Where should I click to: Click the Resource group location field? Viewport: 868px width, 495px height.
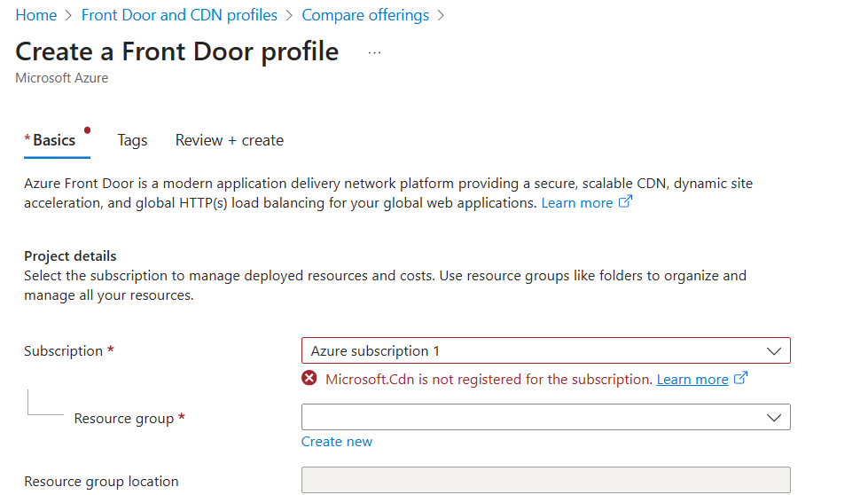546,480
